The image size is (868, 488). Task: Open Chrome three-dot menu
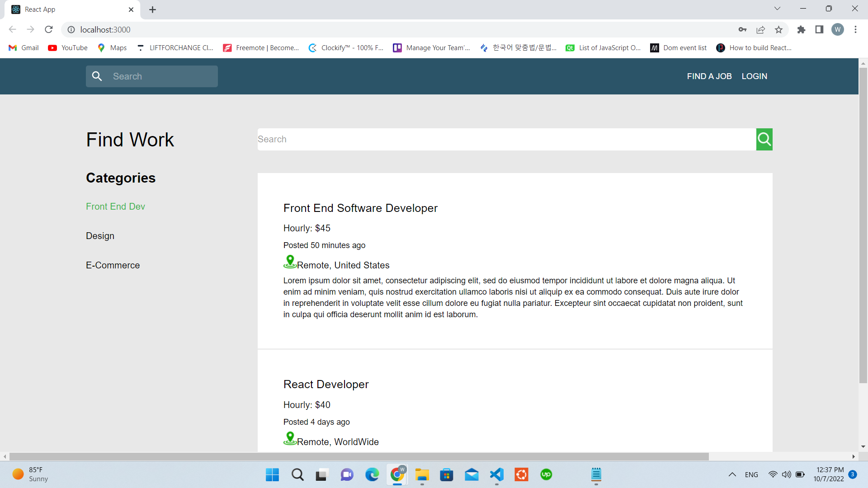click(855, 29)
